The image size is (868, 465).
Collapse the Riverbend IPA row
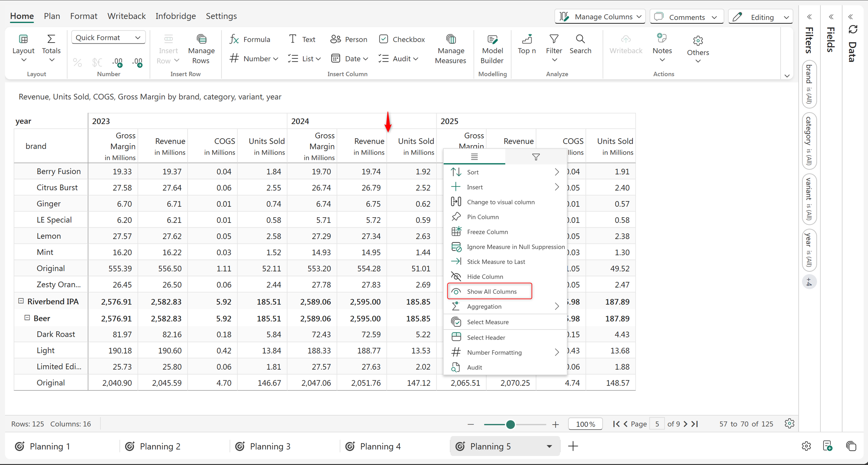click(21, 301)
